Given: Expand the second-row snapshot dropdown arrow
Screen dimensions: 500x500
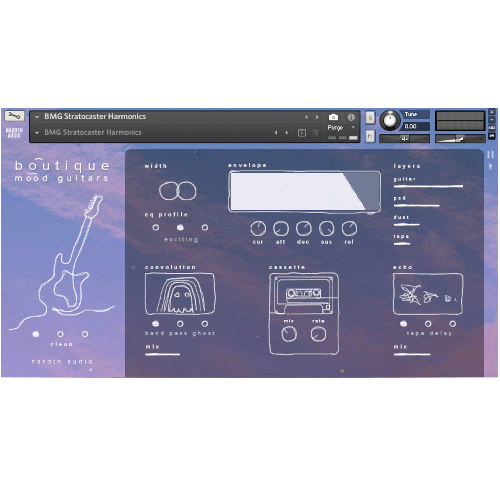Looking at the screenshot, I should (x=37, y=133).
